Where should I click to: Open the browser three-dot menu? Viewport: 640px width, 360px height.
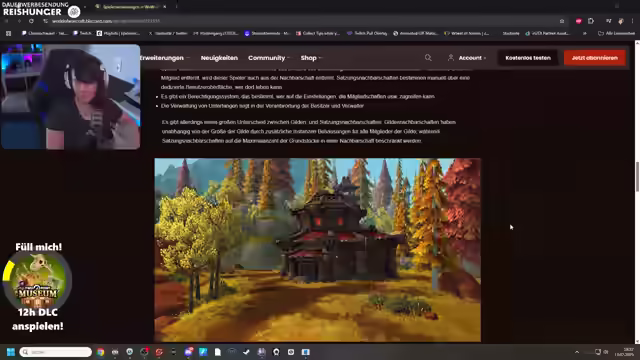click(x=633, y=21)
